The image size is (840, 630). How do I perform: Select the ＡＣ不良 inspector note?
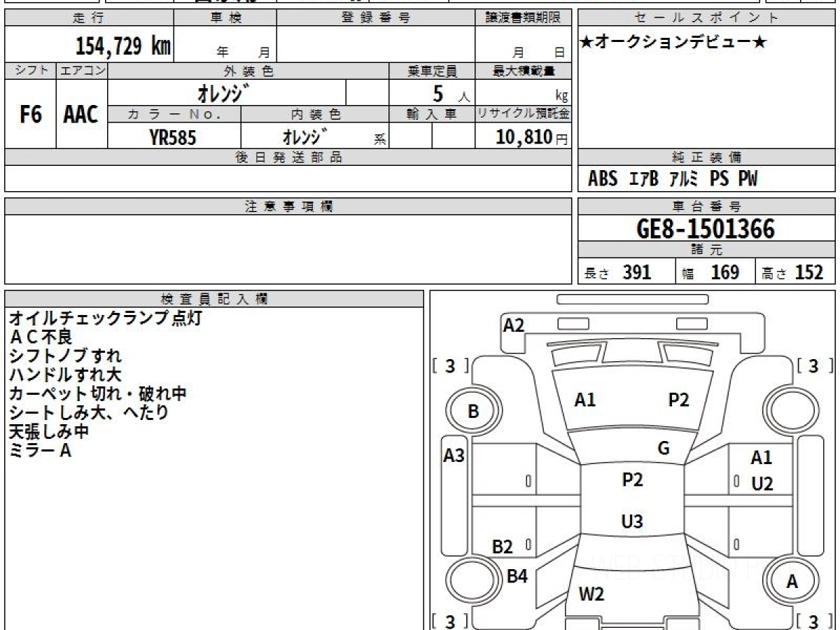[x=41, y=337]
